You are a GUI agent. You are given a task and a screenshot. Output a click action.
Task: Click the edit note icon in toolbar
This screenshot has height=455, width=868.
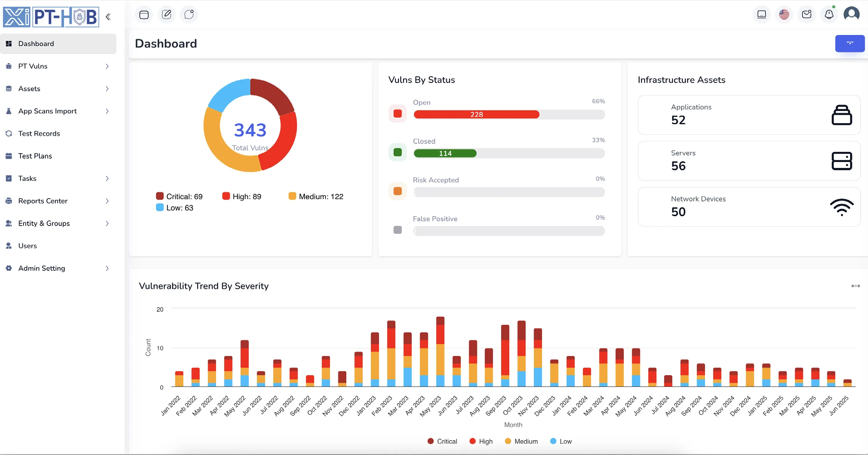(167, 15)
